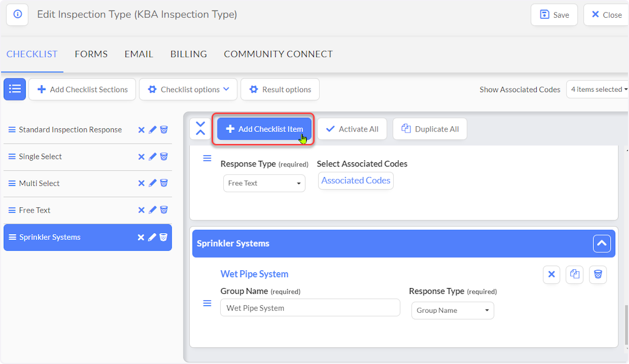Click X icon on Free Text row
Image resolution: width=629 pixels, height=364 pixels.
141,210
